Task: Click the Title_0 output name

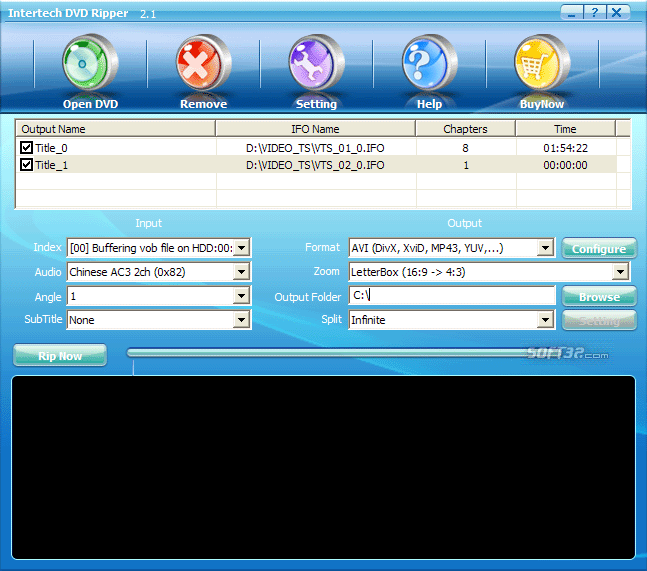Action: click(x=51, y=148)
